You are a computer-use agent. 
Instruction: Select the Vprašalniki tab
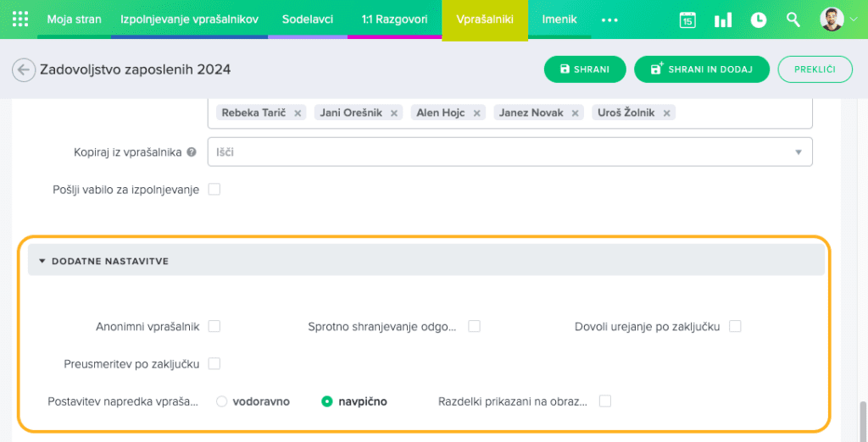tap(485, 20)
